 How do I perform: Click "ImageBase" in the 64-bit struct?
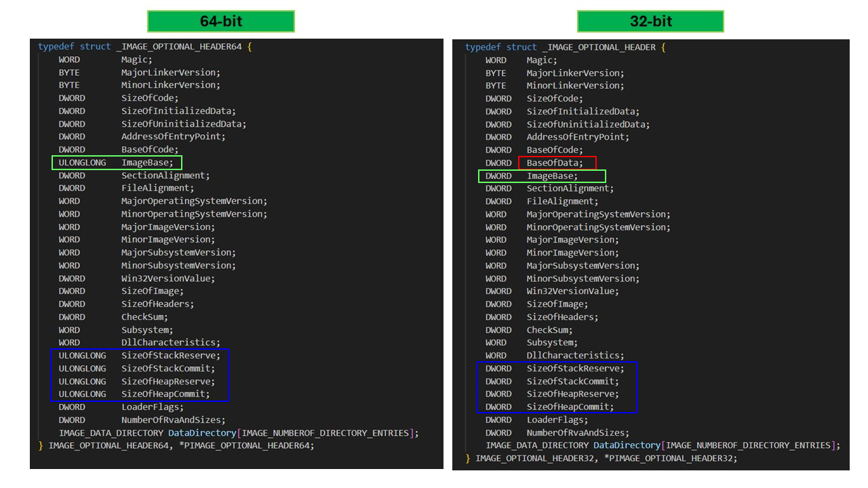point(145,163)
